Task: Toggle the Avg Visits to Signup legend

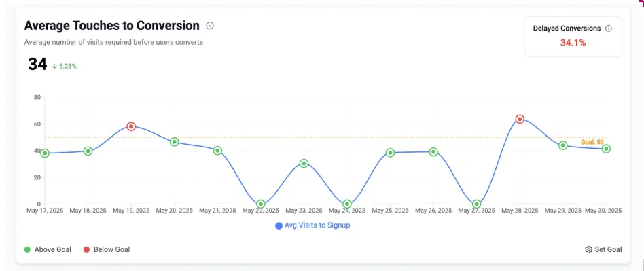Action: (312, 225)
